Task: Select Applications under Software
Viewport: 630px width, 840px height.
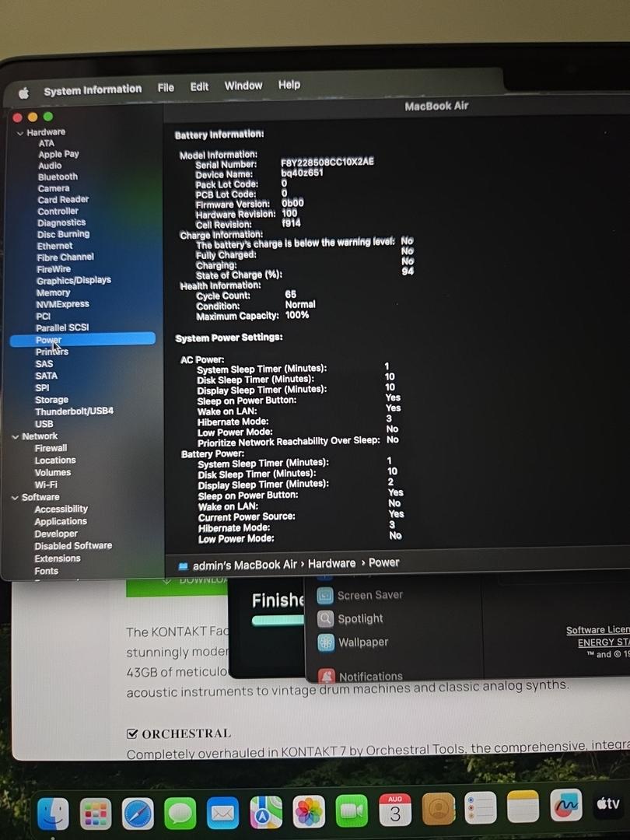Action: tap(61, 522)
